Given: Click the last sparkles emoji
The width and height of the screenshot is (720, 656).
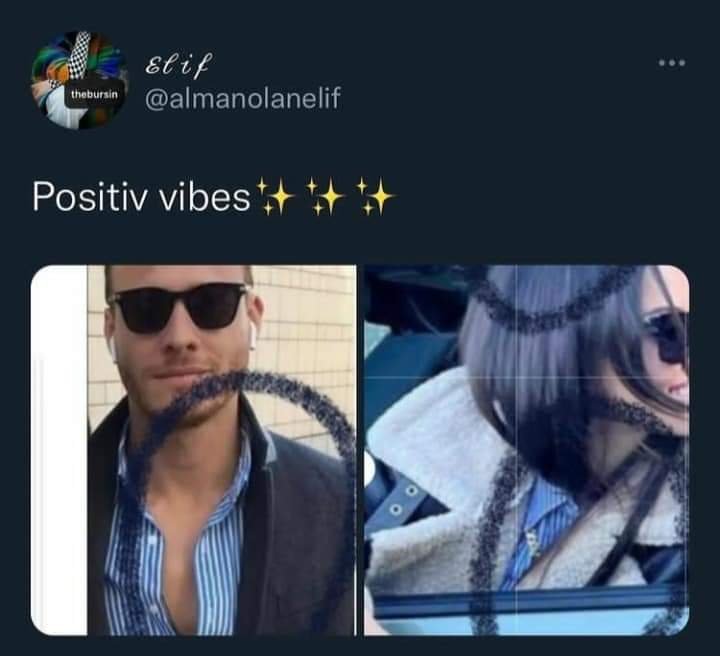Looking at the screenshot, I should pos(375,197).
